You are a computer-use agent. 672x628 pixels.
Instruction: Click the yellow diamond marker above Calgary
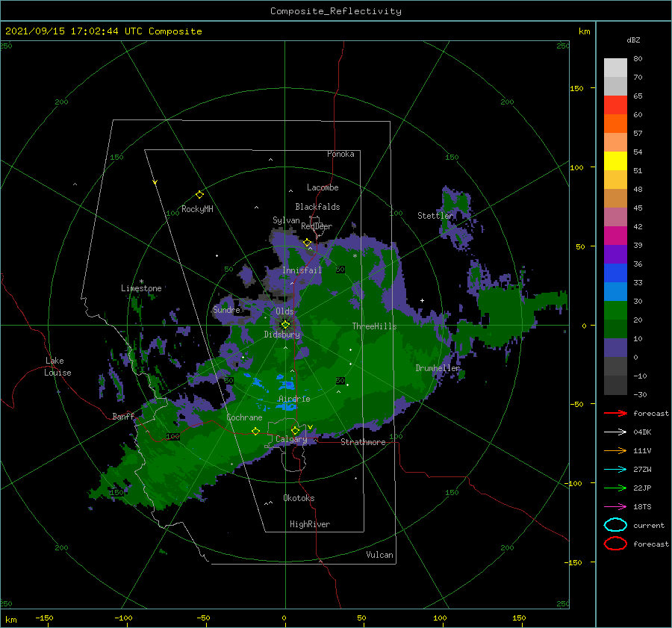click(x=295, y=430)
